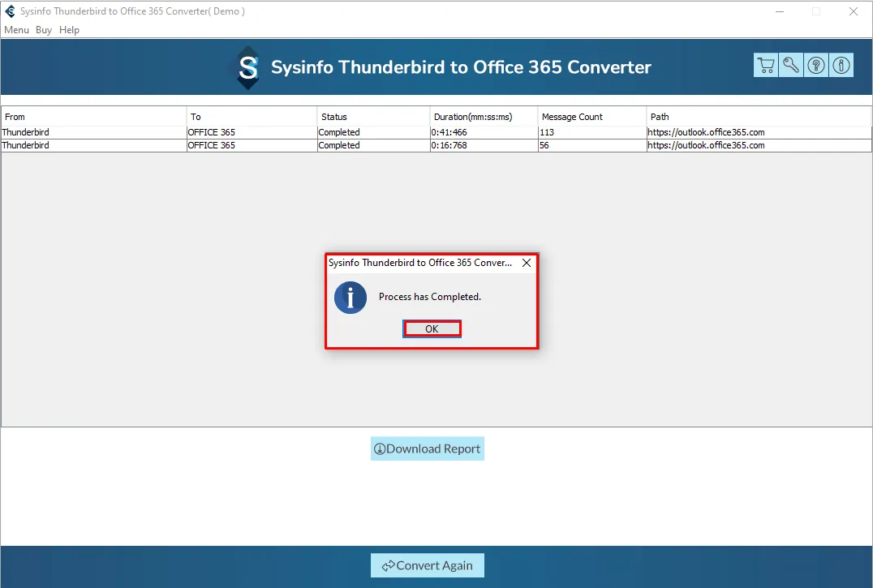Open the info about icon
Screen dimensions: 873x588
pyautogui.click(x=841, y=66)
